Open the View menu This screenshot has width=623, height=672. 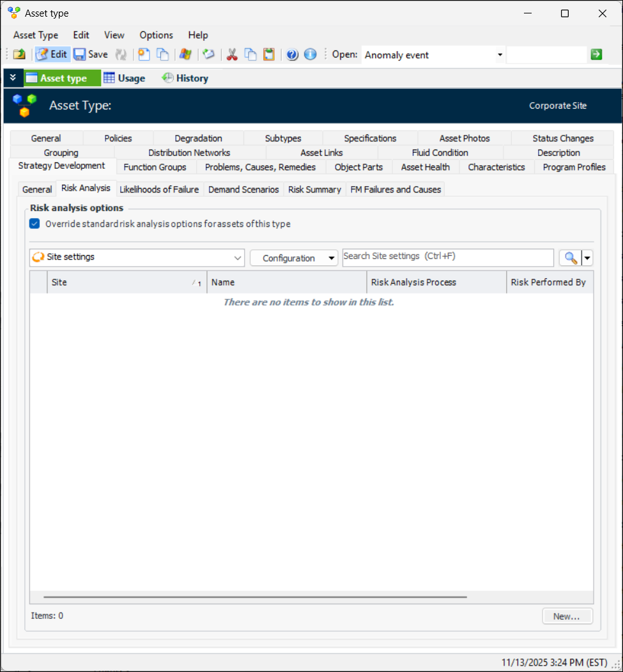[114, 35]
